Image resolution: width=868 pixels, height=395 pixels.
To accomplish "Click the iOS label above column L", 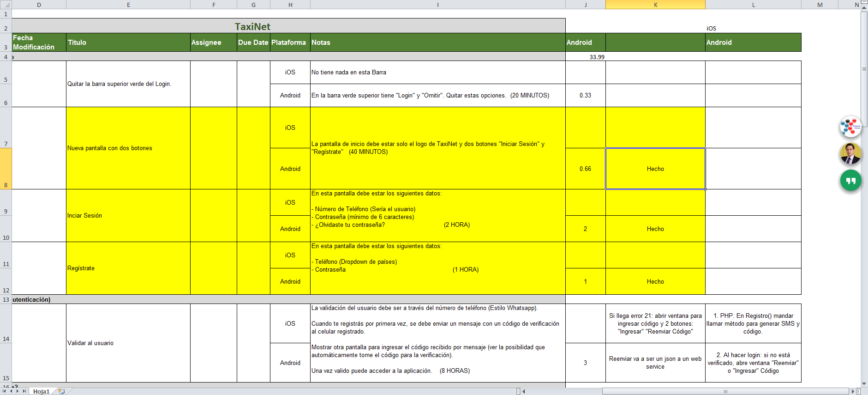I will pyautogui.click(x=711, y=28).
